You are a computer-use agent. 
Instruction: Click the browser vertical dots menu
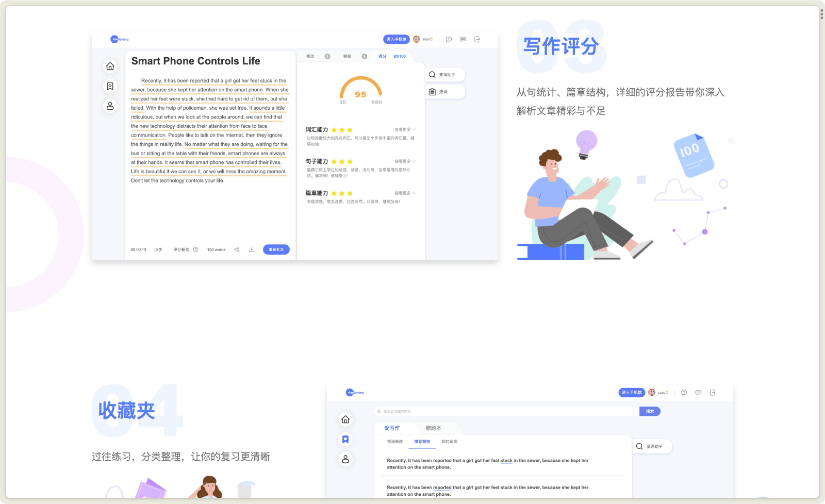click(x=821, y=14)
